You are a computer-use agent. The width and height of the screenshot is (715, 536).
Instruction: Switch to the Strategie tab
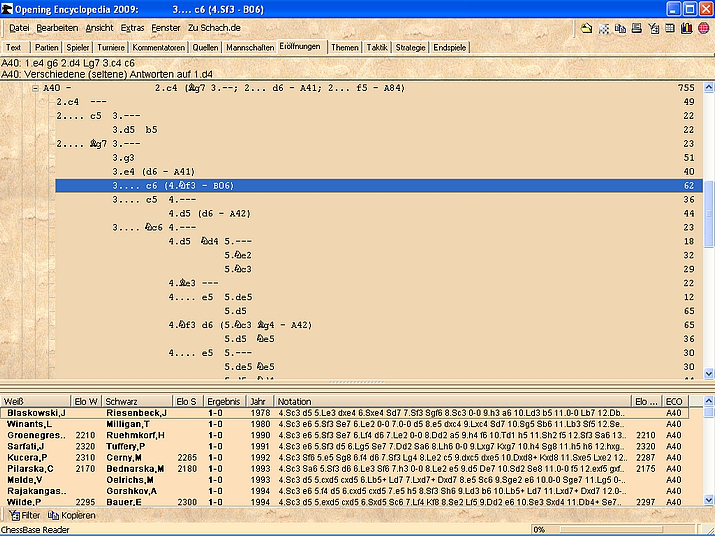(x=410, y=47)
